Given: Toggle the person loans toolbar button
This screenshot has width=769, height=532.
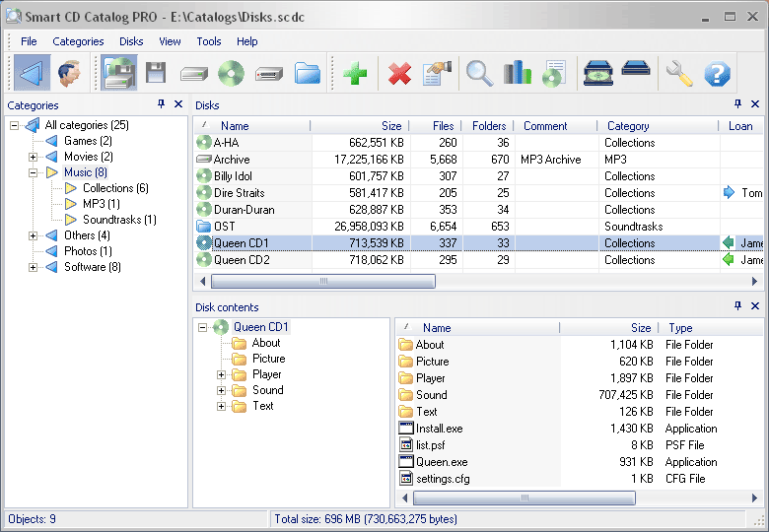Looking at the screenshot, I should (x=68, y=73).
